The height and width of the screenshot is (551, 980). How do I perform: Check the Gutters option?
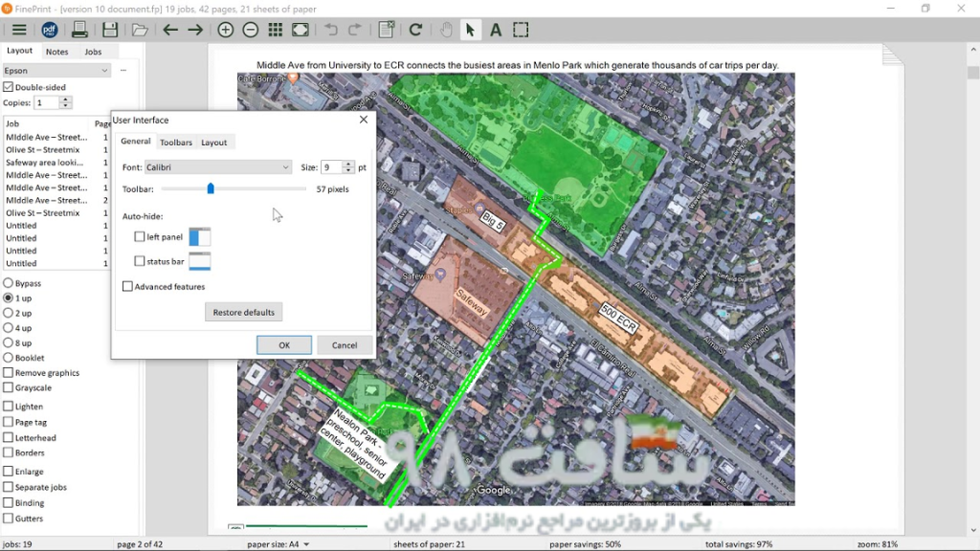click(8, 518)
